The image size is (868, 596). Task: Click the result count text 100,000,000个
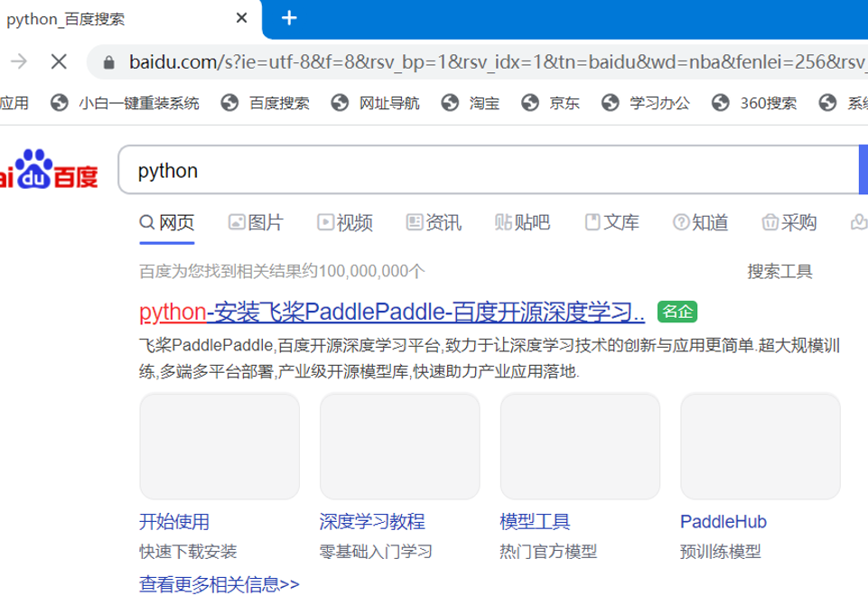pos(371,271)
